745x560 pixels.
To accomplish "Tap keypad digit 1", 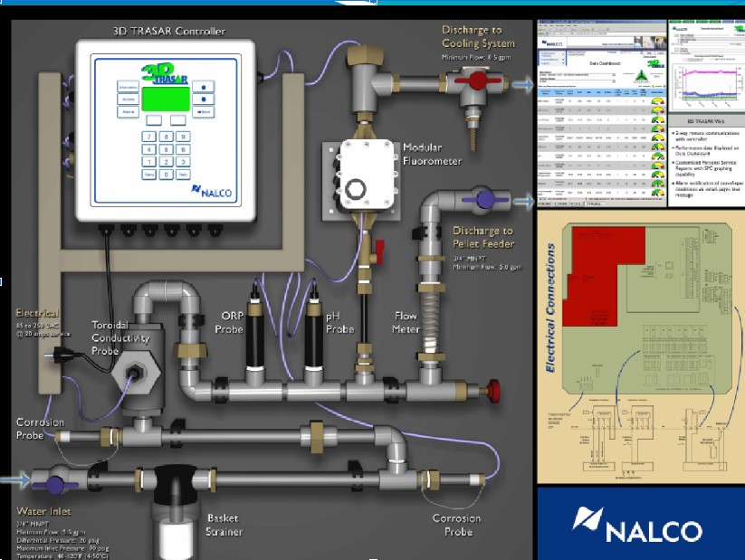I will pos(148,162).
